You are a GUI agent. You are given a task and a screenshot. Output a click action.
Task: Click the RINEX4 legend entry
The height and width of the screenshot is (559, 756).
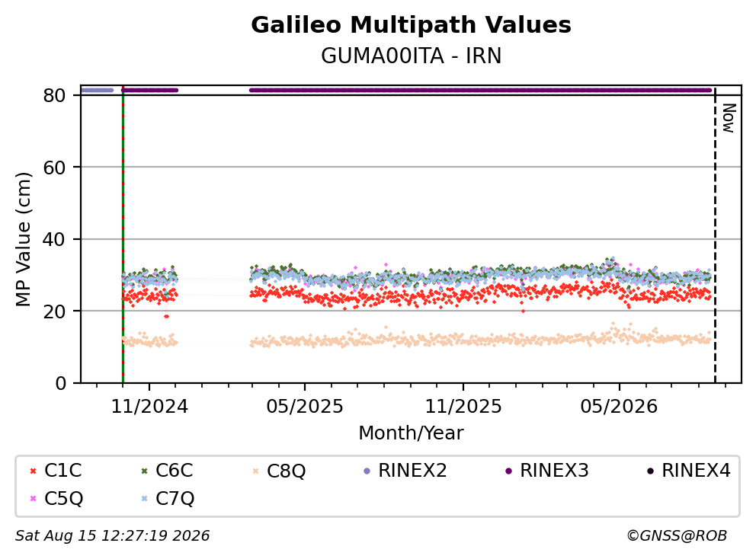pyautogui.click(x=688, y=471)
